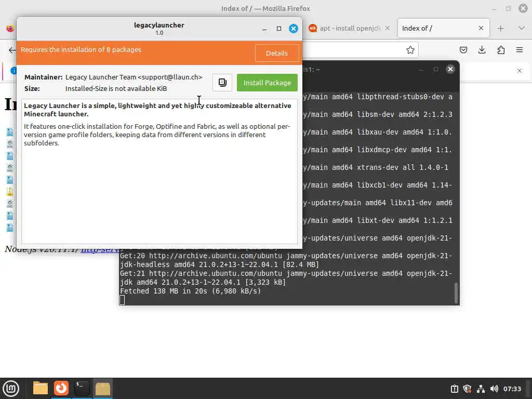The width and height of the screenshot is (532, 399).
Task: Click the 'Maintainer:' label
Action: click(44, 77)
